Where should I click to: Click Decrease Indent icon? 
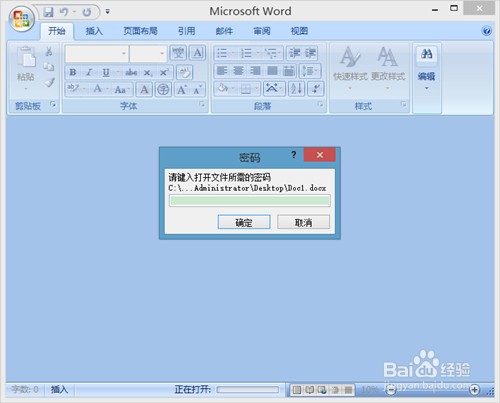point(295,53)
